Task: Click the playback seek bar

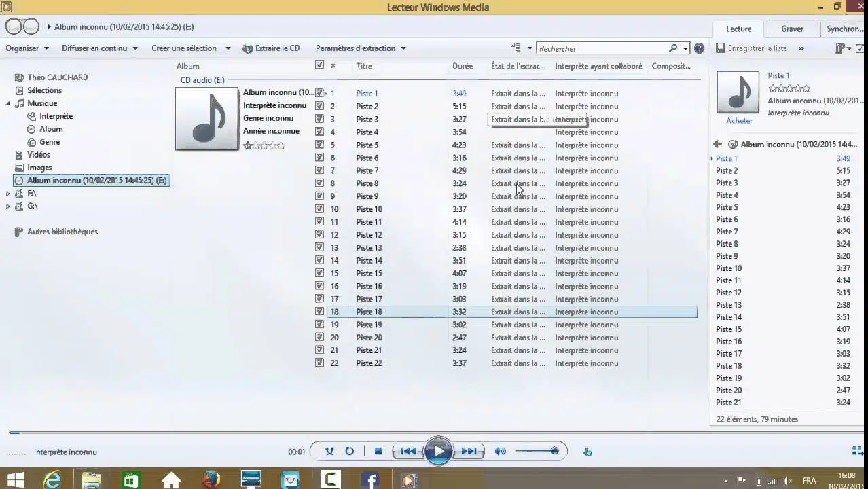Action: pyautogui.click(x=434, y=432)
